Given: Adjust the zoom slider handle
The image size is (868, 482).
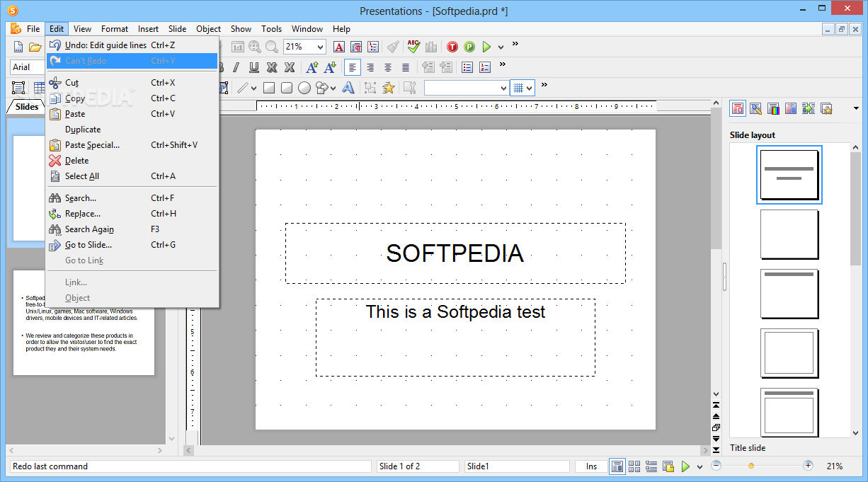Looking at the screenshot, I should [751, 466].
